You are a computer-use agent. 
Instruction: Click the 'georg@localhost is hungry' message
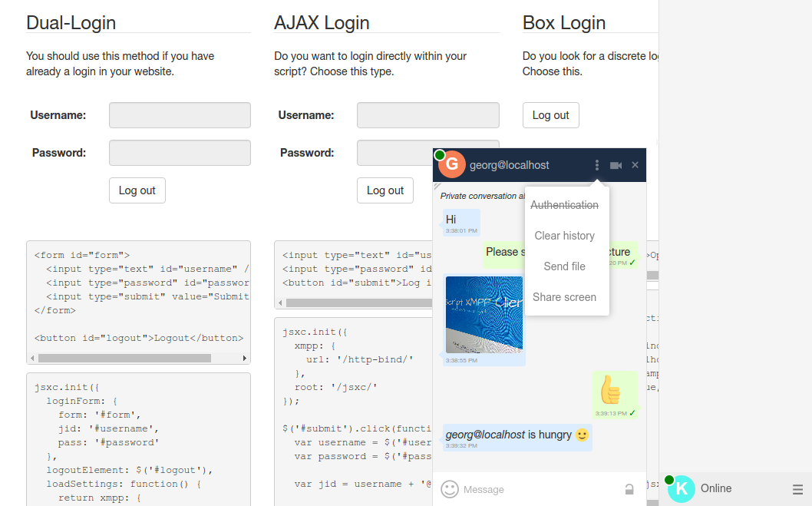tap(517, 438)
